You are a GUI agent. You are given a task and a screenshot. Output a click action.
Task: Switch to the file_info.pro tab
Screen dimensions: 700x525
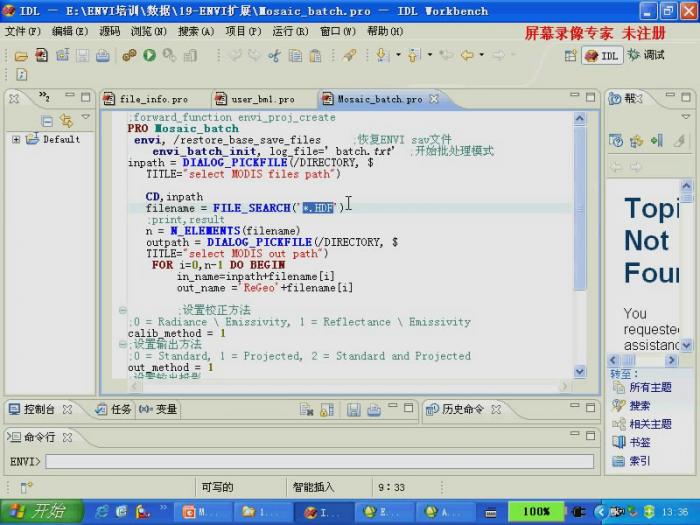click(x=152, y=100)
